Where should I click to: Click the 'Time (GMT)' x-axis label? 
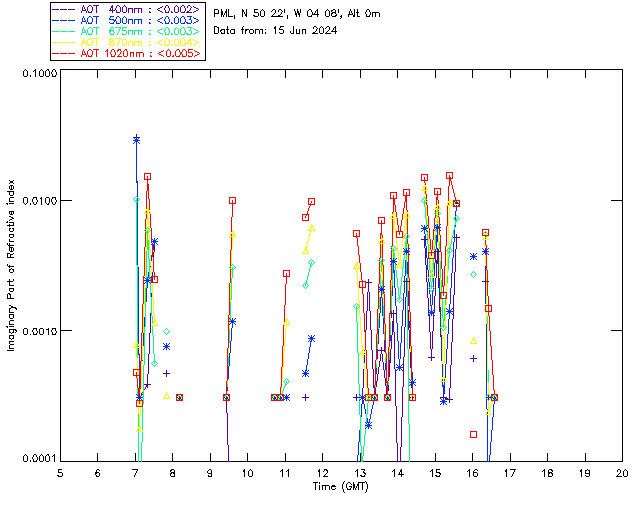[340, 486]
